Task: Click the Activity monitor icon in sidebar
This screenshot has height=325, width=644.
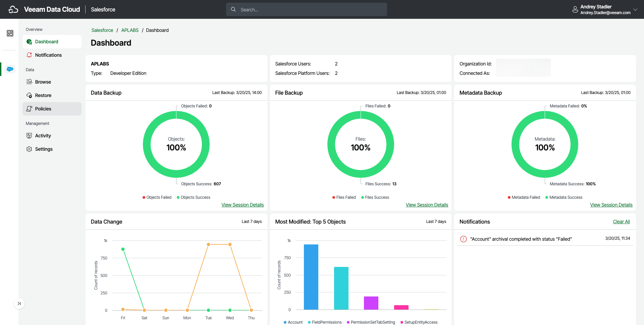Action: tap(29, 136)
